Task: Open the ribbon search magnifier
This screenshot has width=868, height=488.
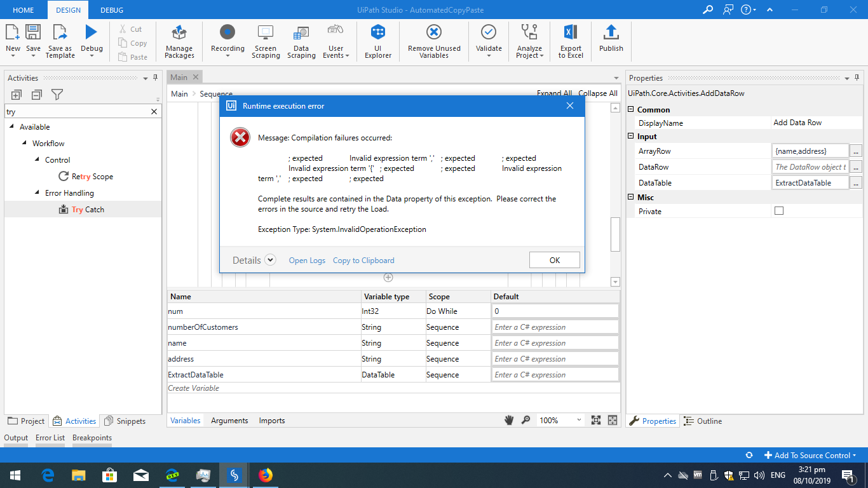Action: point(707,10)
